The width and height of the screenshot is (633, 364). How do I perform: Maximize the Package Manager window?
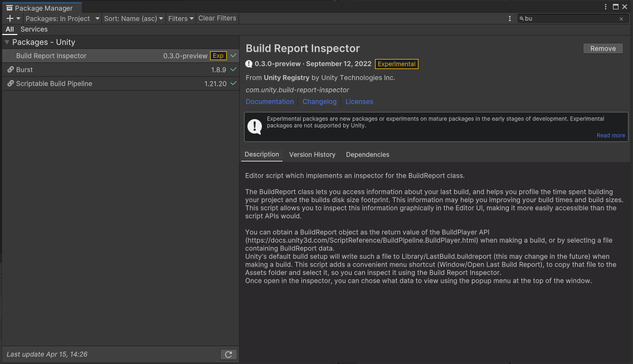(616, 7)
